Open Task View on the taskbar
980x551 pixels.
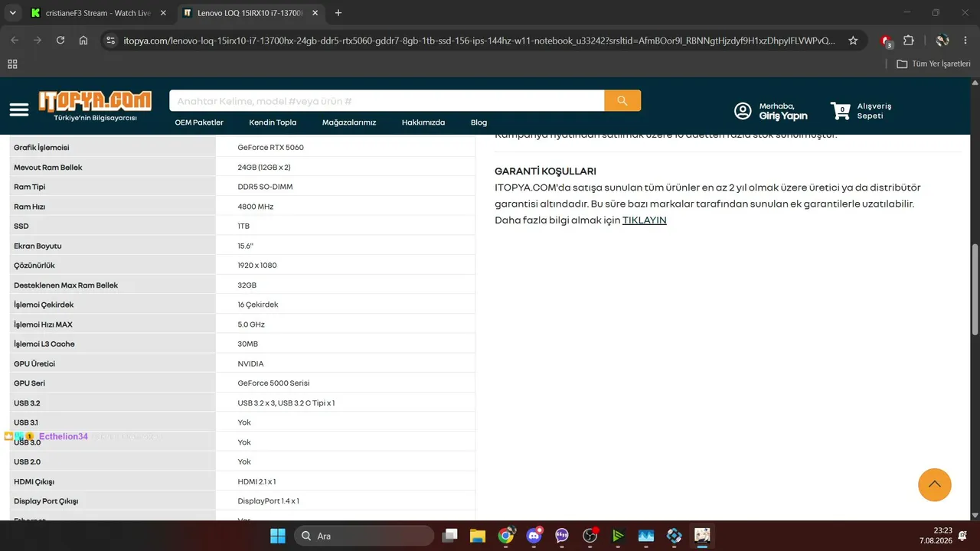coord(450,536)
